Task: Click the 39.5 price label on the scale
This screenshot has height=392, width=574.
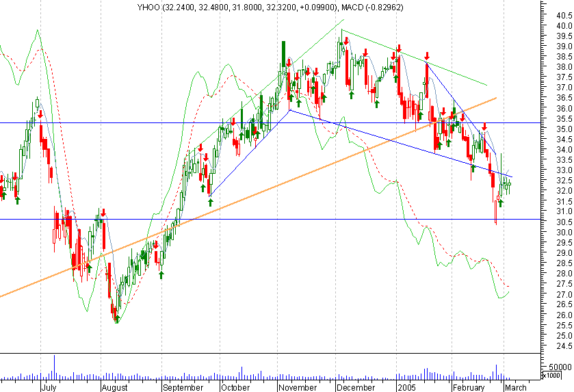Action: 564,36
